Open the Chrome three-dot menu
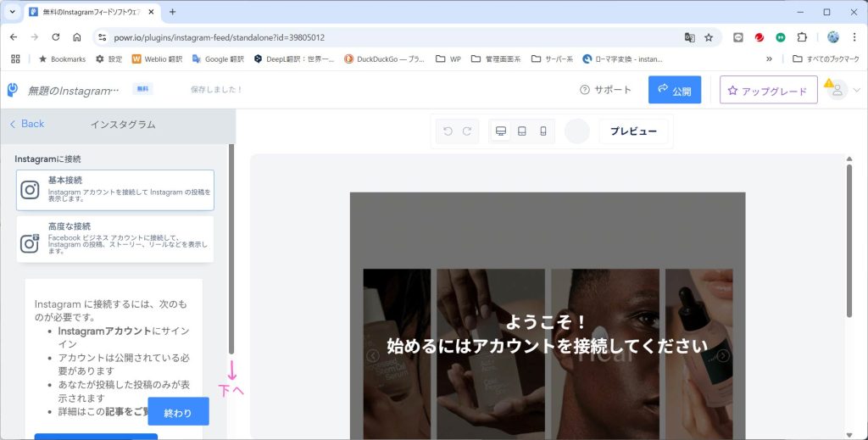 point(854,37)
